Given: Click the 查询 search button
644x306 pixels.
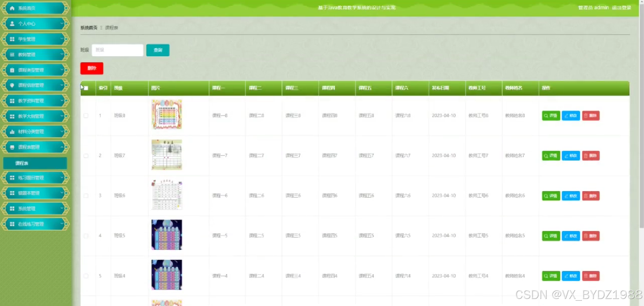Looking at the screenshot, I should 158,50.
